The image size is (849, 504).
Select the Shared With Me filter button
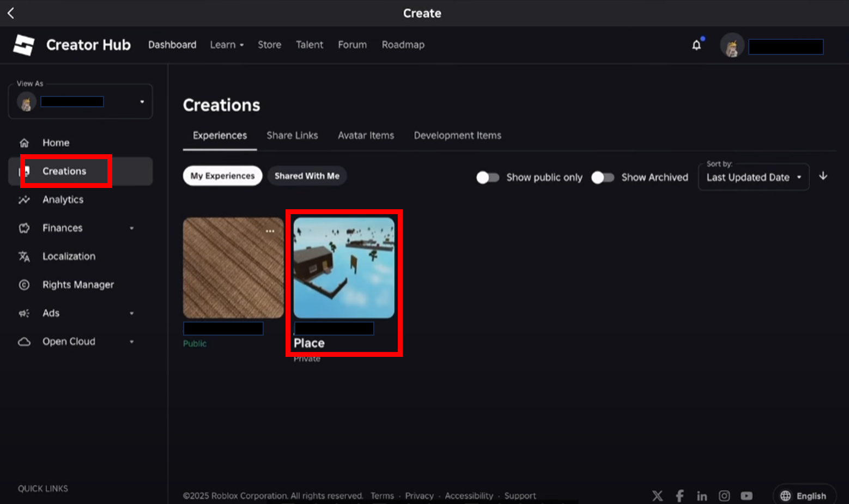coord(307,176)
